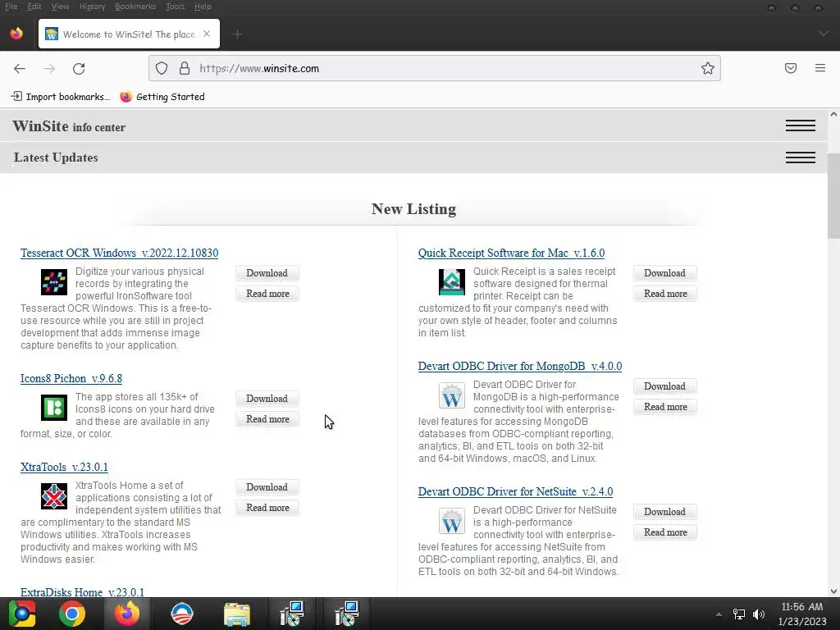Click the XtraTools app icon
The image size is (840, 630).
(x=54, y=496)
